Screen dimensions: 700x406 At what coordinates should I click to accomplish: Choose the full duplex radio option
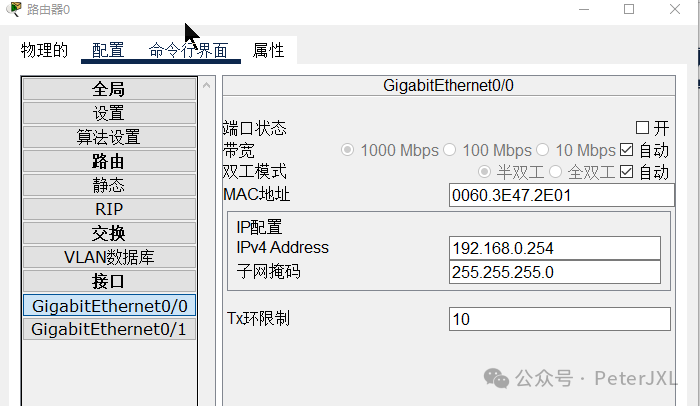click(555, 172)
